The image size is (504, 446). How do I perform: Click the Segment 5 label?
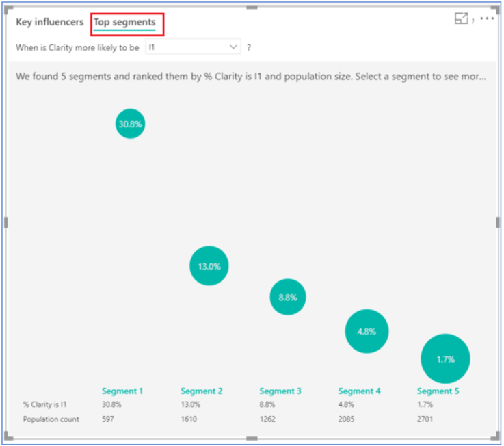tap(438, 391)
